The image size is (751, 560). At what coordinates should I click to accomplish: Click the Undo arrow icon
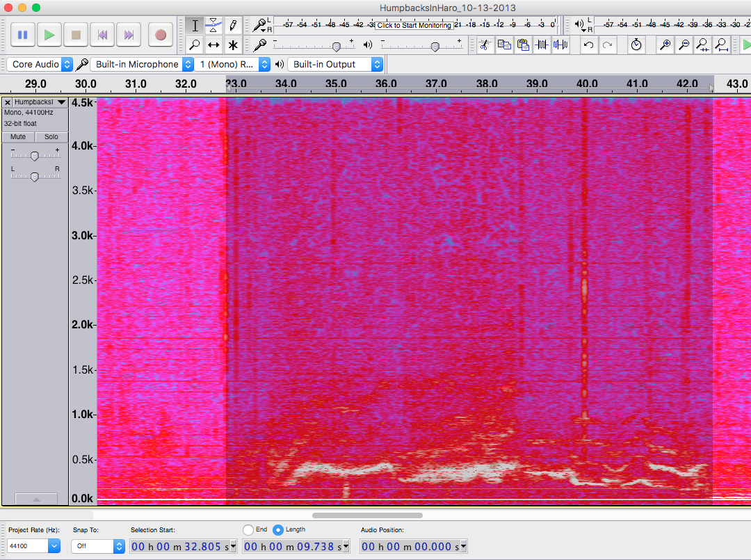[588, 45]
